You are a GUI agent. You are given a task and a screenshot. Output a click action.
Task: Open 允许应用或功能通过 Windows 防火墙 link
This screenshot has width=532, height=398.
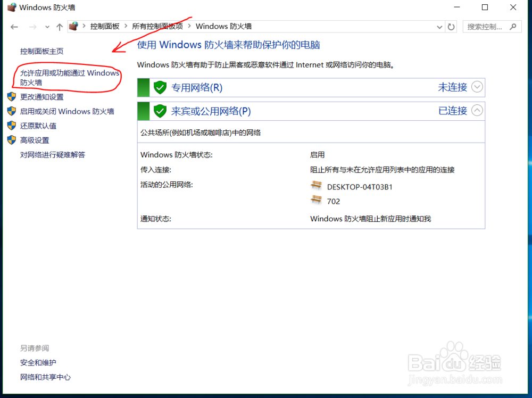70,78
